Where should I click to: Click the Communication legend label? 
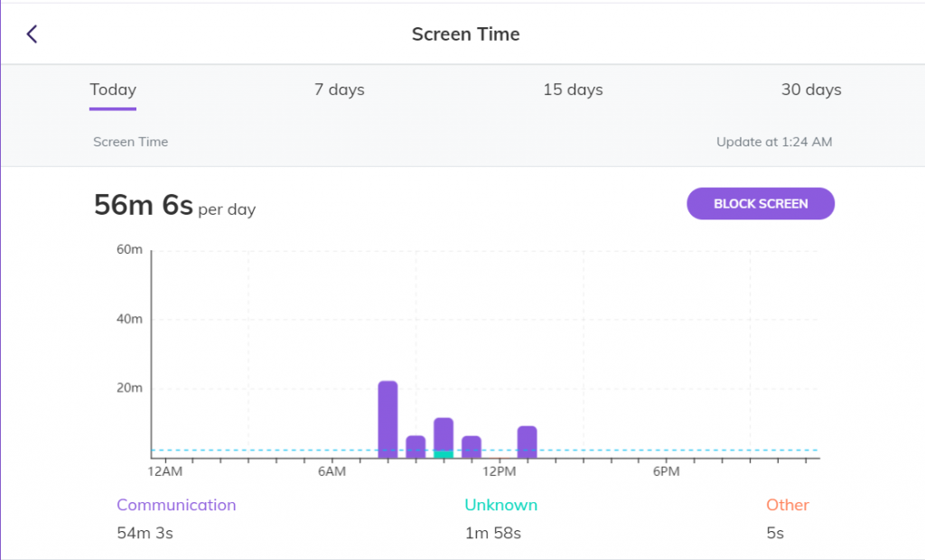click(176, 505)
